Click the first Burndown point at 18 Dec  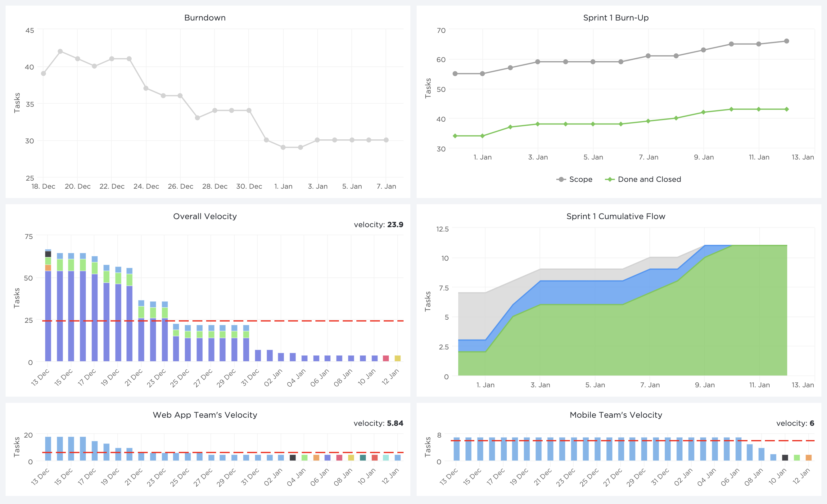point(43,74)
